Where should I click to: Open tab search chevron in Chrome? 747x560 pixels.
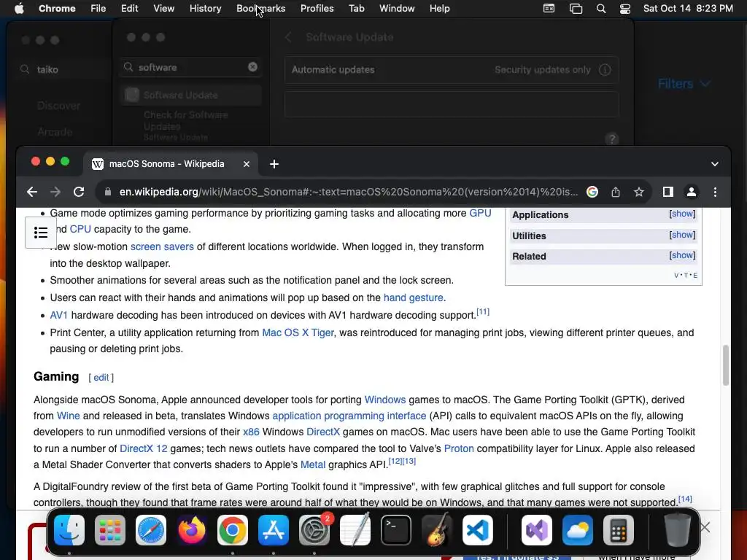715,164
